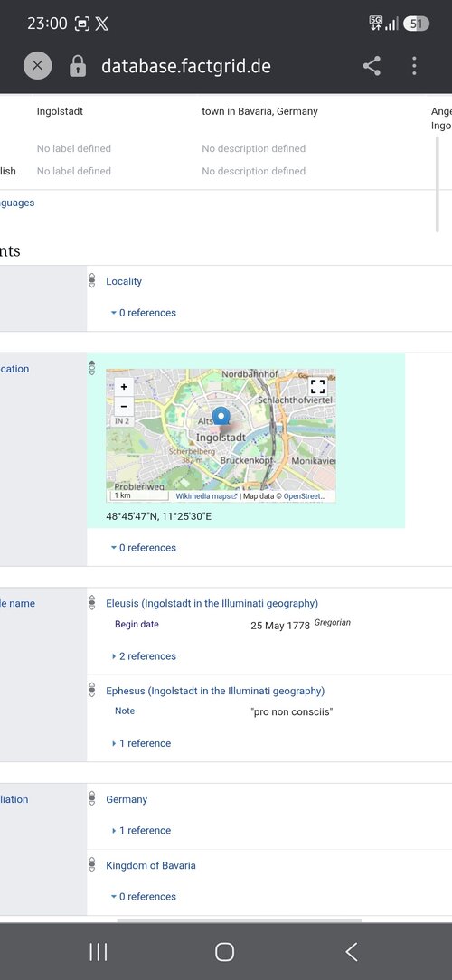452x980 pixels.
Task: Click rank selector icon beside Ephesus
Action: tap(92, 690)
